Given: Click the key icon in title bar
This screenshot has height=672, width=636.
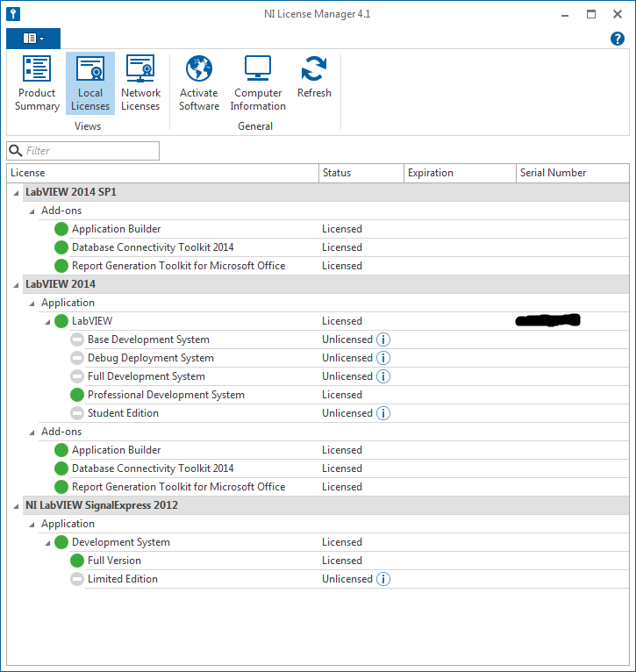Looking at the screenshot, I should [13, 14].
